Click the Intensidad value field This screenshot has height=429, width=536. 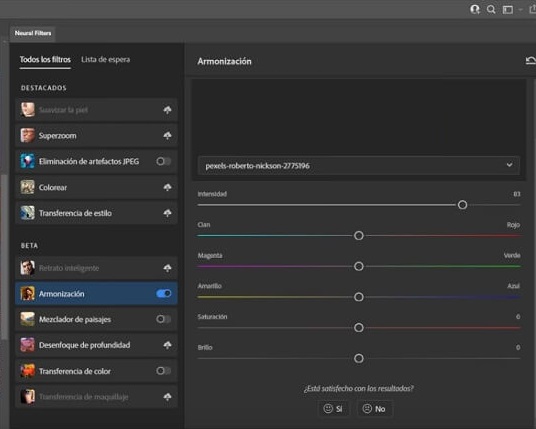coord(517,194)
